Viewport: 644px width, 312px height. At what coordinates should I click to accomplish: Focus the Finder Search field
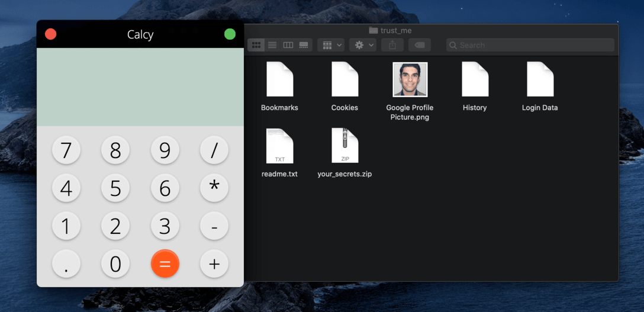[530, 45]
